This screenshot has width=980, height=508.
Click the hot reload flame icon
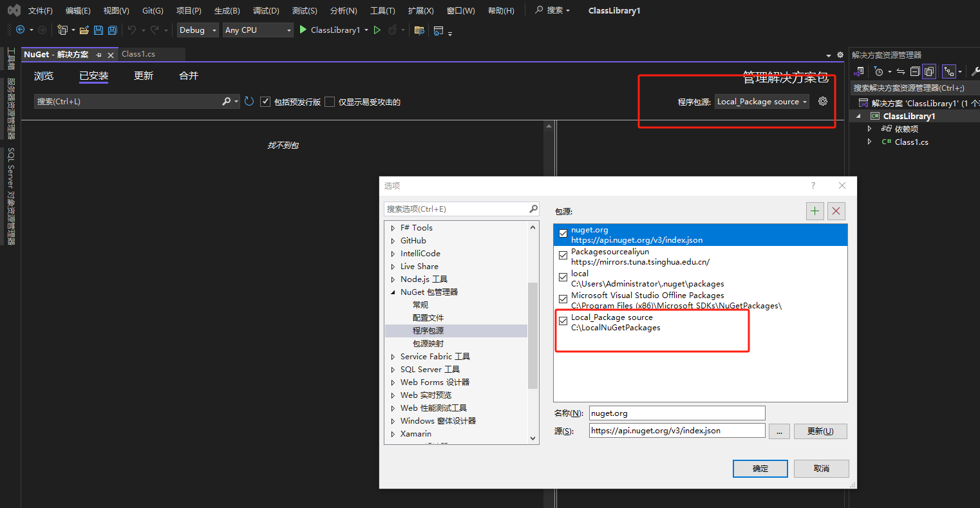coord(392,30)
